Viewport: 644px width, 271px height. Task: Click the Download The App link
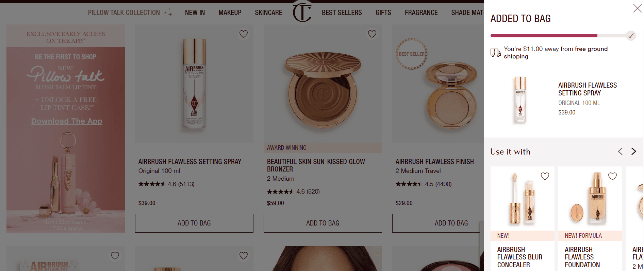coord(67,121)
